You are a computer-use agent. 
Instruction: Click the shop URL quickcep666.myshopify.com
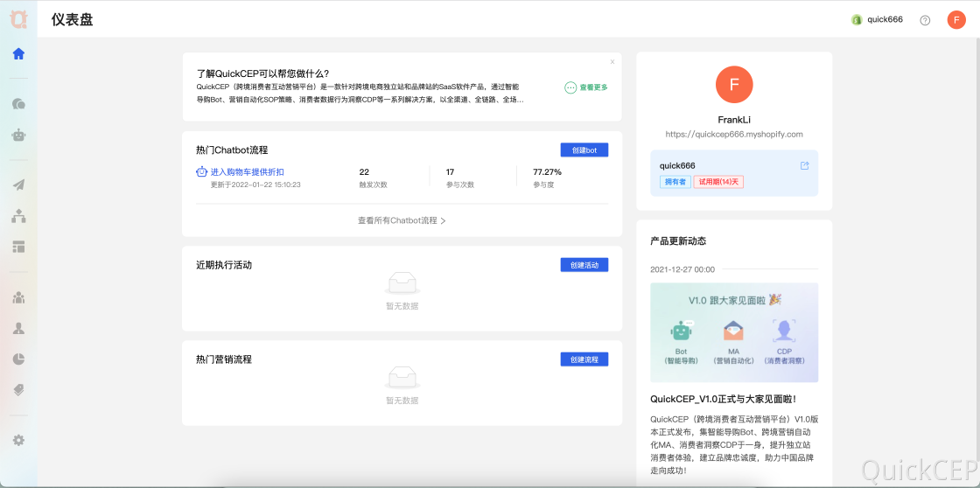(x=734, y=134)
